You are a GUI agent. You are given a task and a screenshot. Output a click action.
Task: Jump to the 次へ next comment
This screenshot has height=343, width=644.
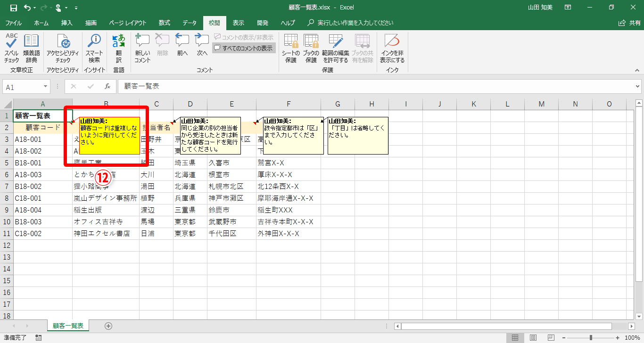coord(202,45)
